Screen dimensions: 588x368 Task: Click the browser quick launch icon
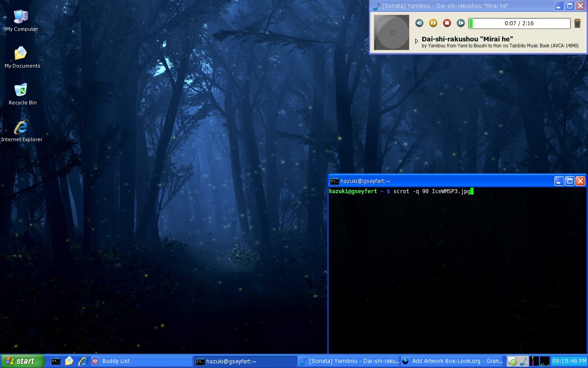pos(83,361)
